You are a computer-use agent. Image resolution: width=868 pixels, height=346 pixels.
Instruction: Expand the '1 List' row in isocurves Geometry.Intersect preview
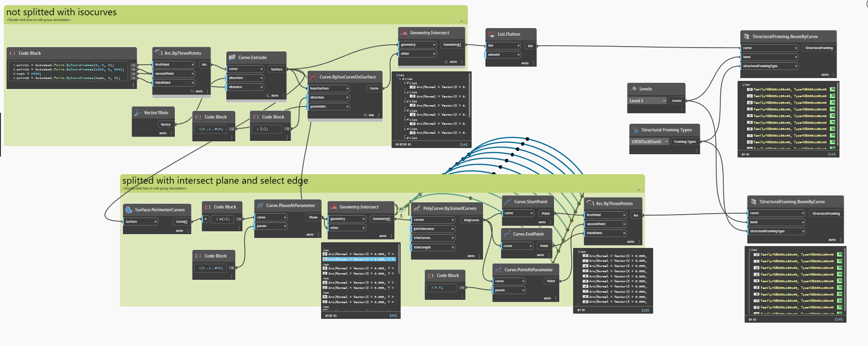coord(405,92)
